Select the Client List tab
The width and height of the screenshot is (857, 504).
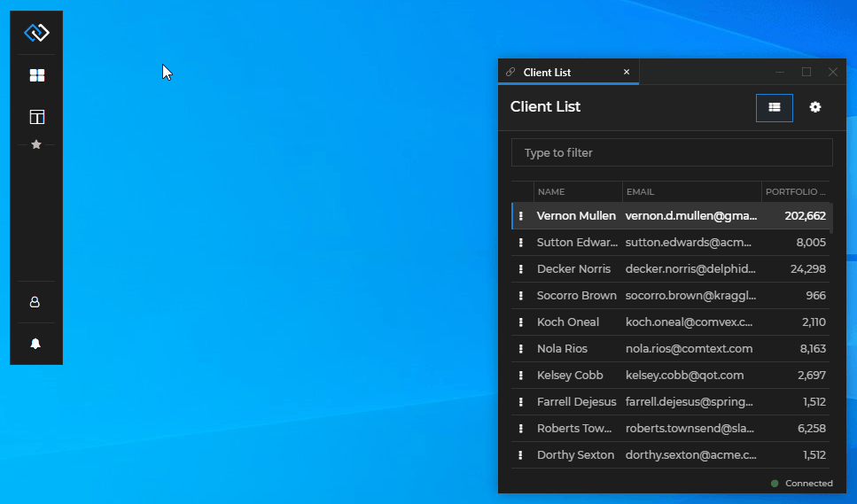(568, 72)
